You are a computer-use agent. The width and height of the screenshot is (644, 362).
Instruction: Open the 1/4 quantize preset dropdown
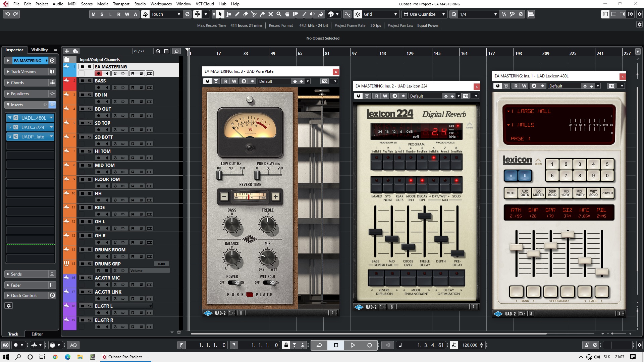click(x=495, y=14)
